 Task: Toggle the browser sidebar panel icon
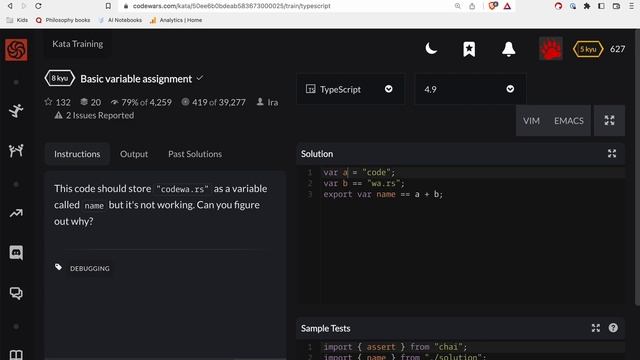click(601, 6)
